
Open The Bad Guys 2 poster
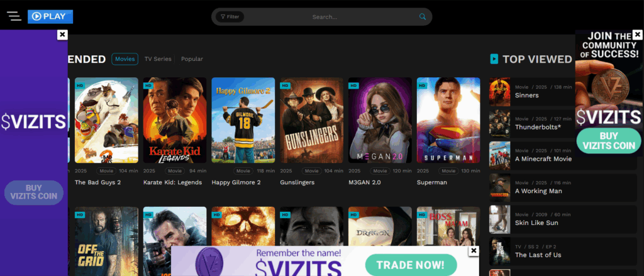pos(106,120)
